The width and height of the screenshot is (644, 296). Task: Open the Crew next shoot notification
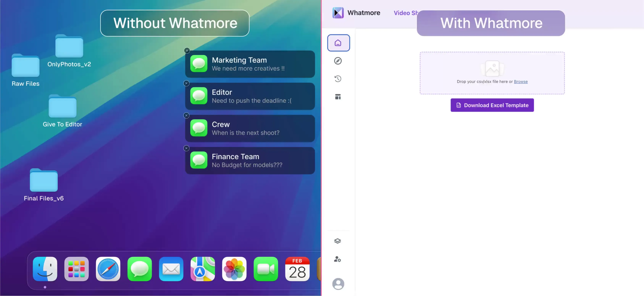[250, 128]
